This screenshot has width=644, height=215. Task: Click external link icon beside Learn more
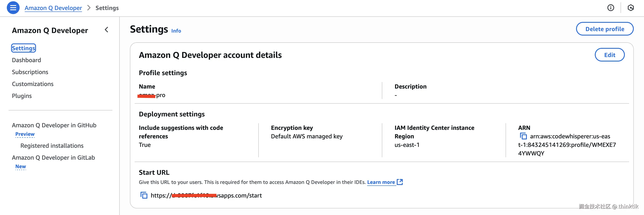coord(400,182)
